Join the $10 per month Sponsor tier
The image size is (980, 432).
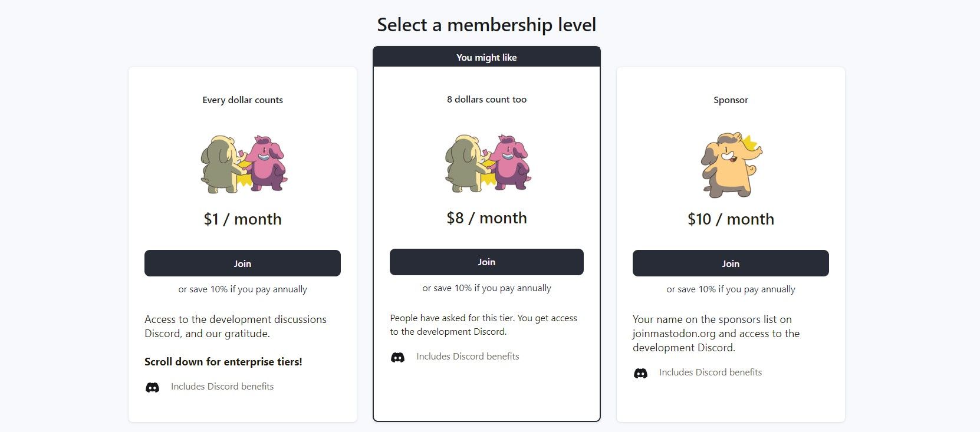pos(731,263)
